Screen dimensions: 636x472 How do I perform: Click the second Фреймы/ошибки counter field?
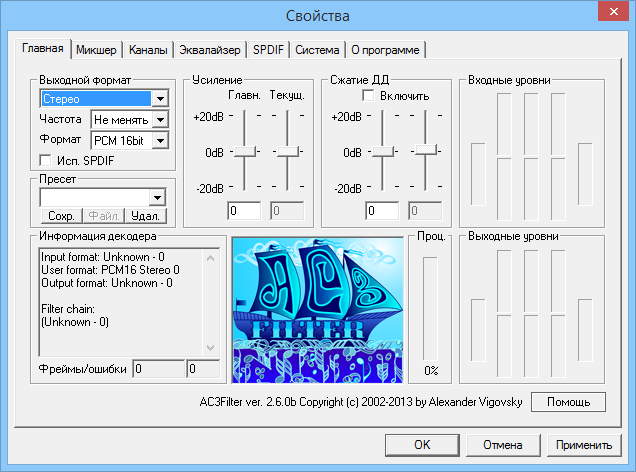(203, 369)
